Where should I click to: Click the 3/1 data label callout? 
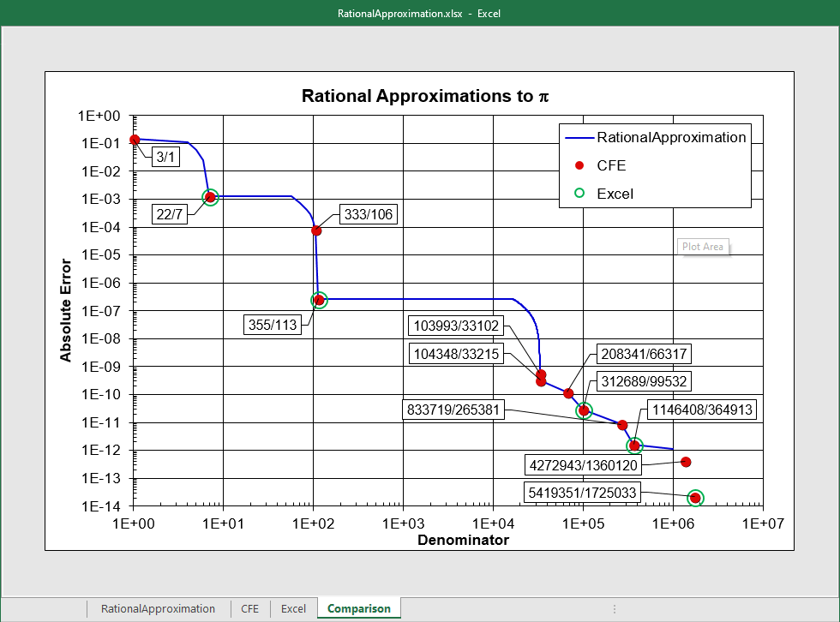point(165,157)
